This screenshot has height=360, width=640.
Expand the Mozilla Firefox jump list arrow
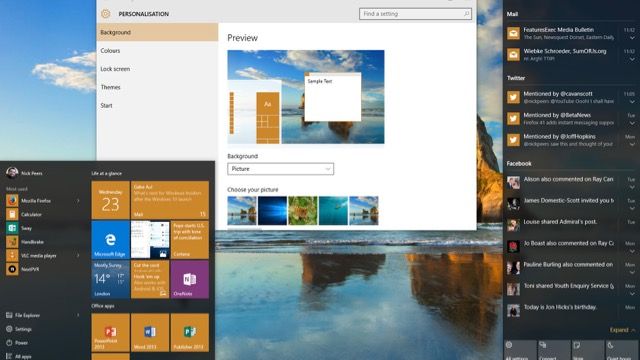pos(78,201)
